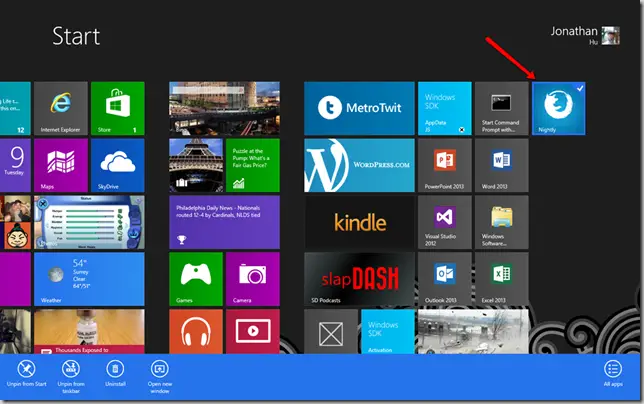Open Windows SDK Activation tile
644x404 pixels.
pyautogui.click(x=388, y=331)
